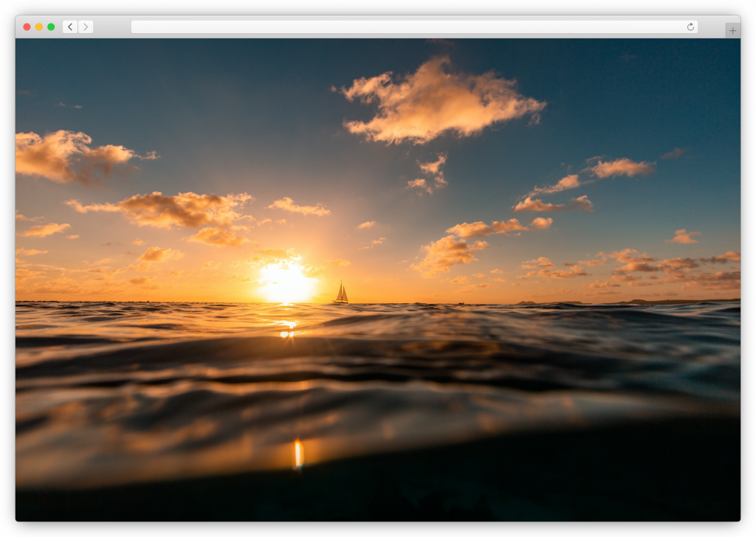Click the sailboat in the sunset photo
Screen dimensions: 756x537
341,292
